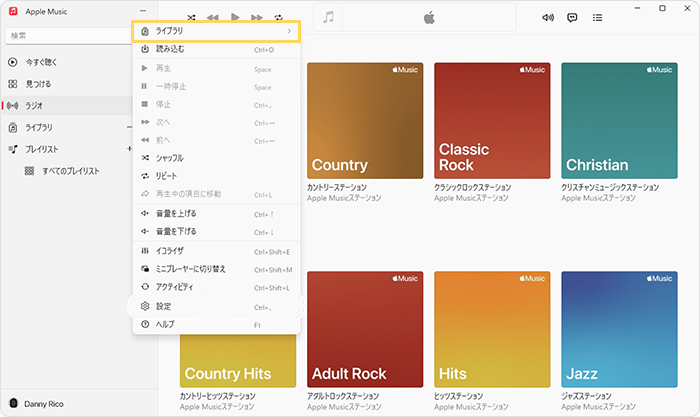Click カントリーヒッツステーション title text
The width and height of the screenshot is (700, 417).
point(217,396)
